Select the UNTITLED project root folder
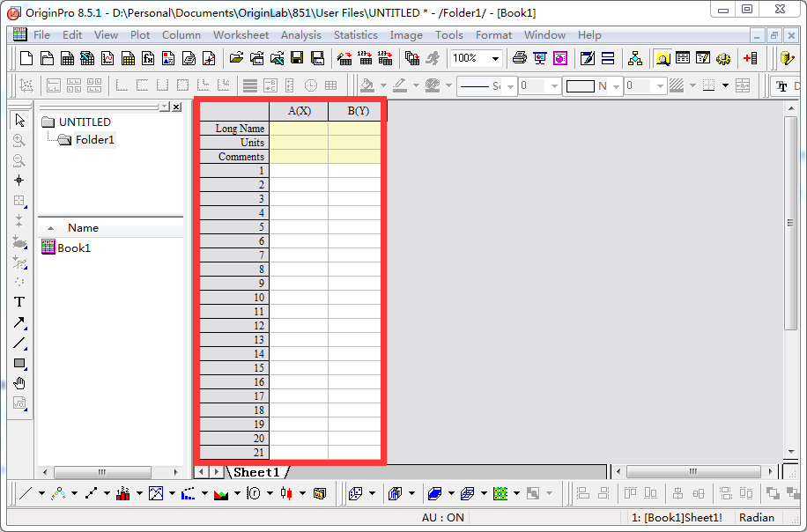807x532 pixels. click(85, 122)
